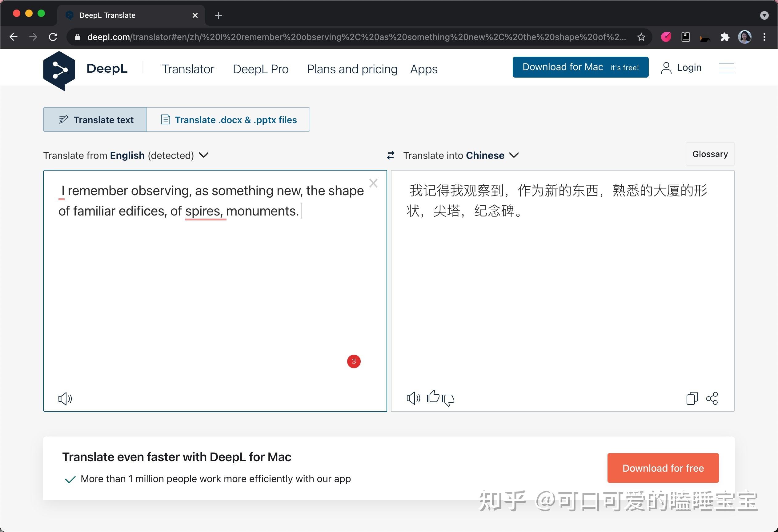Click the notification badge showing 3
The image size is (778, 532).
pos(353,361)
